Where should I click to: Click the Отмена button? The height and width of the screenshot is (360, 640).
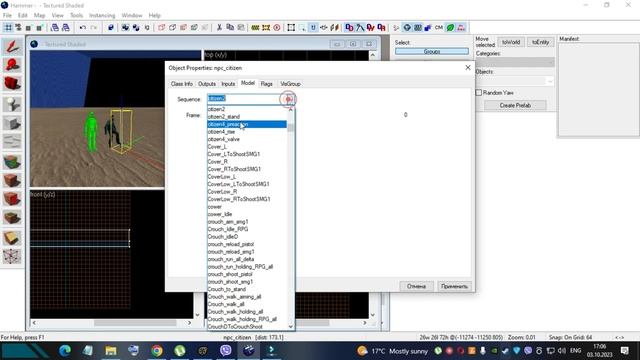click(416, 286)
